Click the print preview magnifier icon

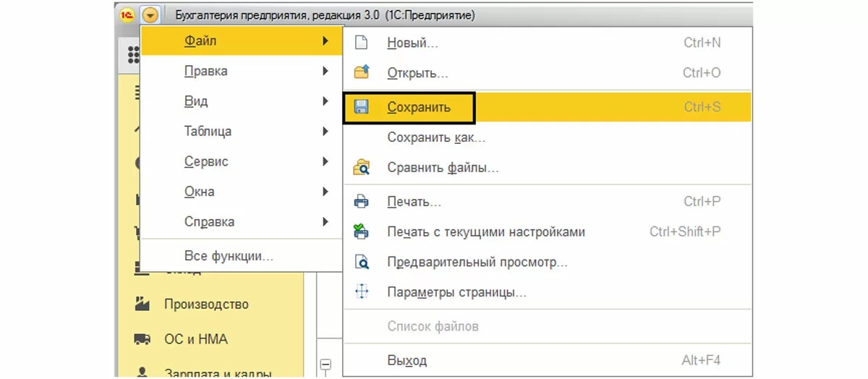(x=360, y=262)
